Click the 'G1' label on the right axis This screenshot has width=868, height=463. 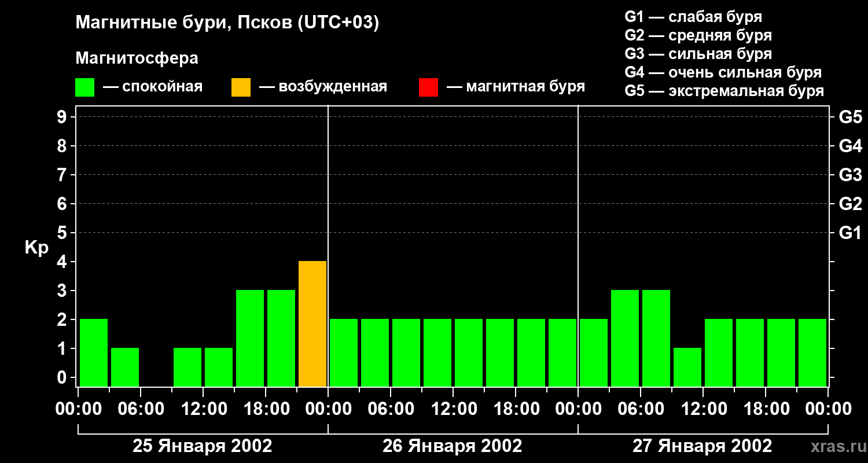[x=851, y=233]
